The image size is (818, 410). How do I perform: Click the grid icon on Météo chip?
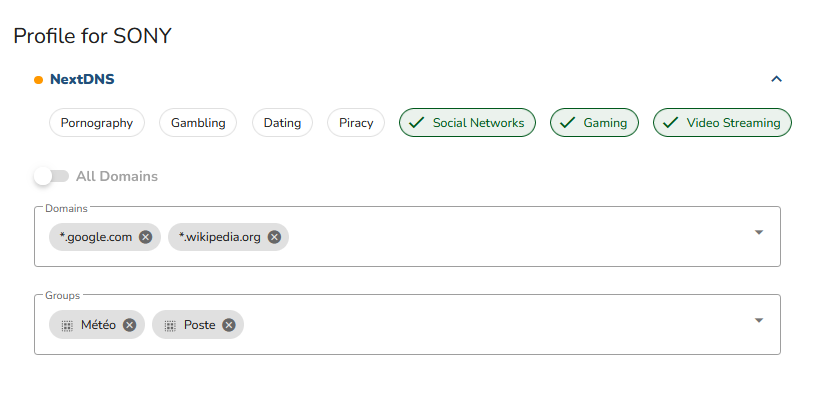tap(67, 325)
